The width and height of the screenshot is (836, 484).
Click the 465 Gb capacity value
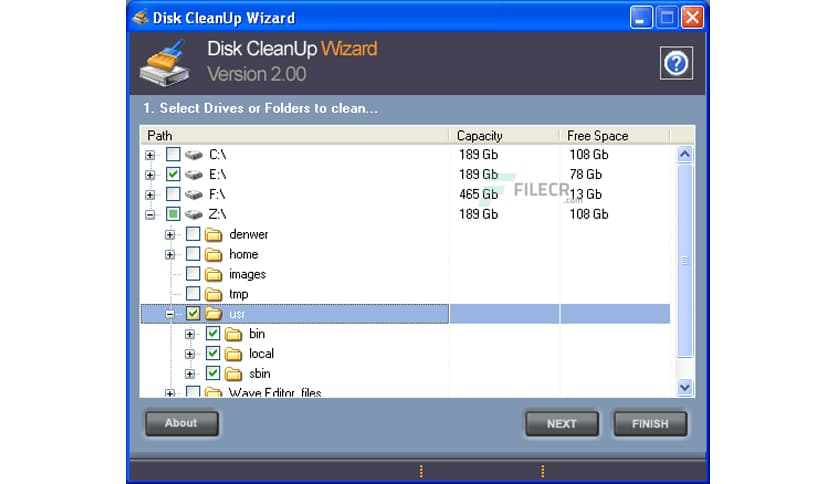(x=478, y=195)
